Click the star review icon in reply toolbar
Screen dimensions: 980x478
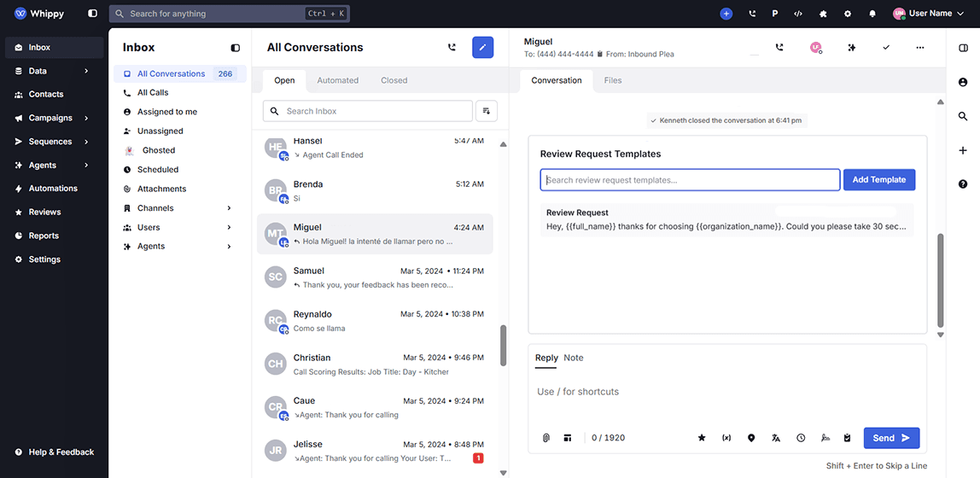click(702, 438)
